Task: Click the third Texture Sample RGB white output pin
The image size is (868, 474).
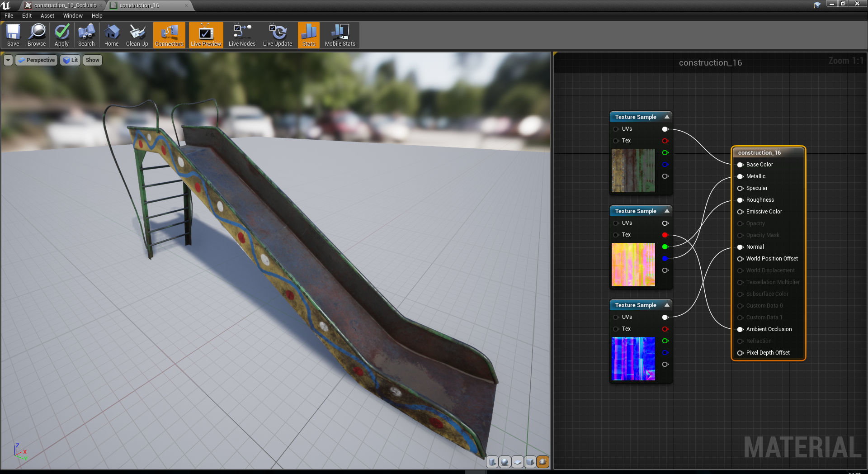Action: [x=665, y=317]
